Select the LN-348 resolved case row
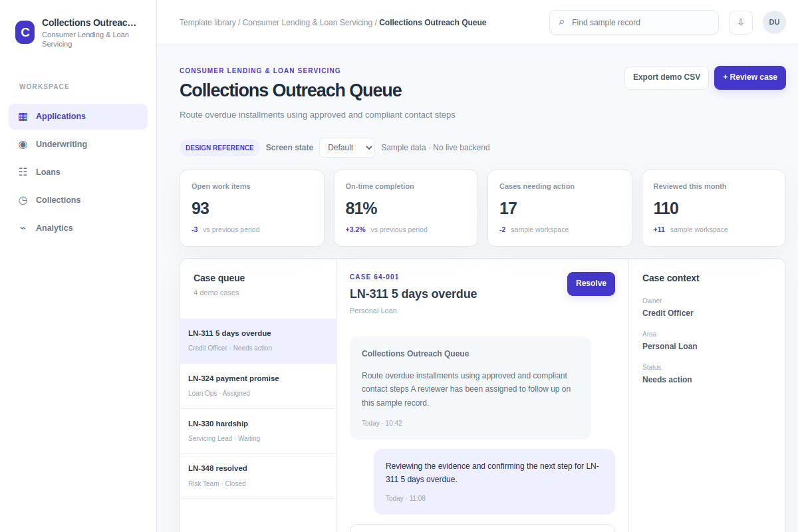 pyautogui.click(x=258, y=476)
